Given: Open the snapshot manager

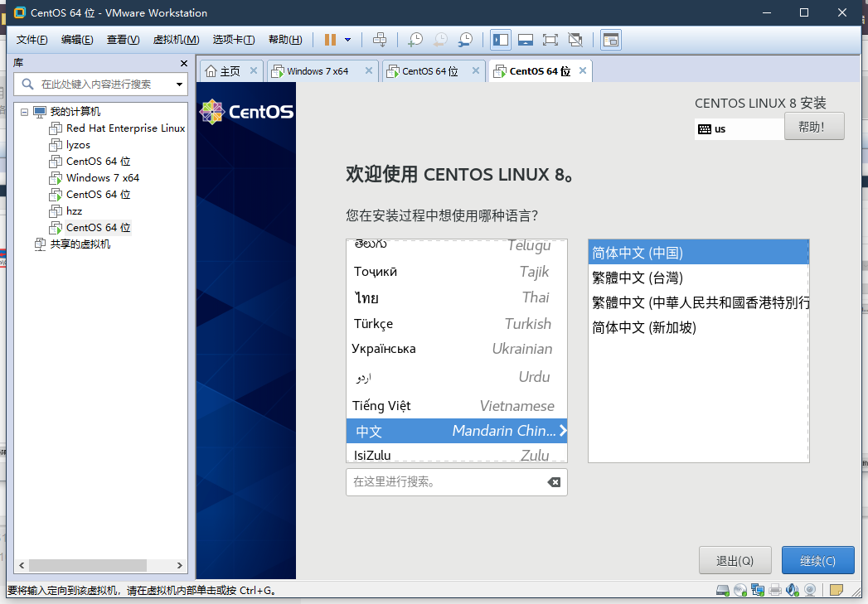Looking at the screenshot, I should tap(465, 39).
